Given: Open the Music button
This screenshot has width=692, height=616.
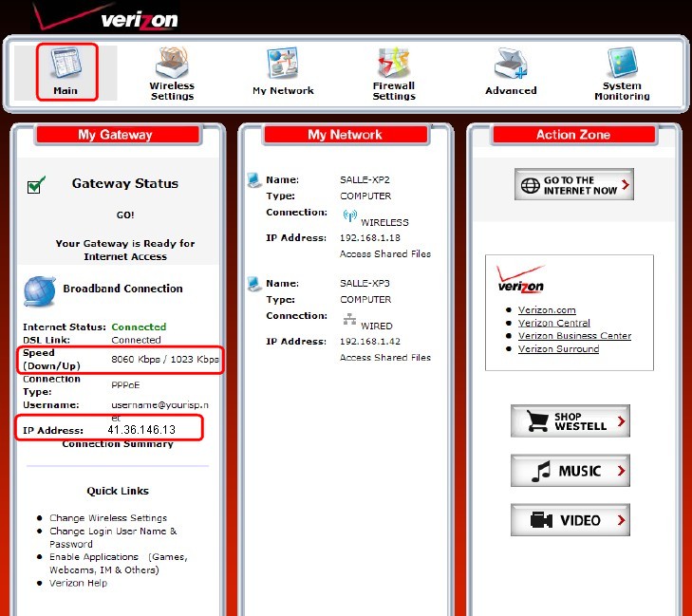Looking at the screenshot, I should pyautogui.click(x=570, y=471).
